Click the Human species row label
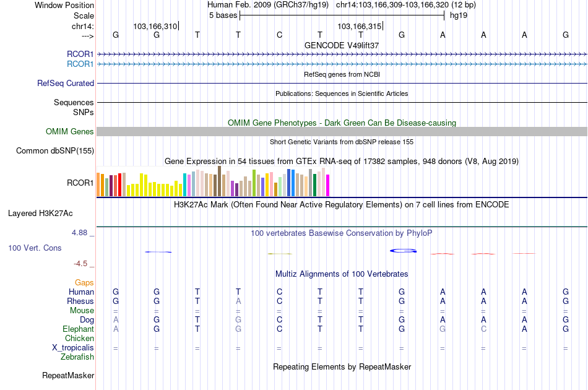Image resolution: width=588 pixels, height=390 pixels. pyautogui.click(x=81, y=292)
